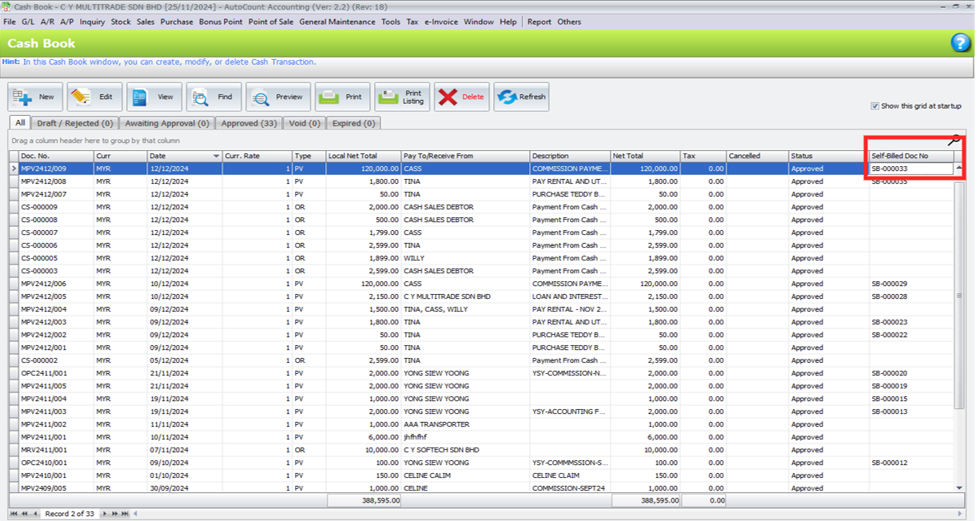
Task: Click the Print button
Action: (342, 97)
